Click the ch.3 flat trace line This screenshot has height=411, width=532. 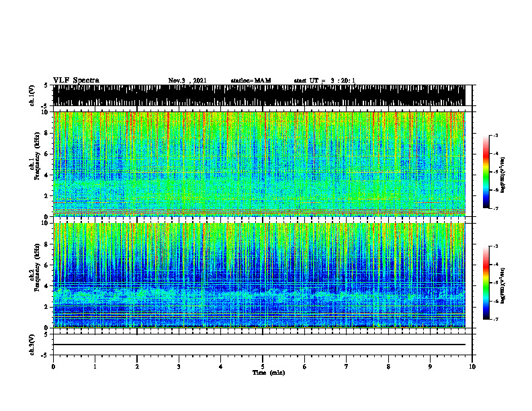tap(259, 345)
